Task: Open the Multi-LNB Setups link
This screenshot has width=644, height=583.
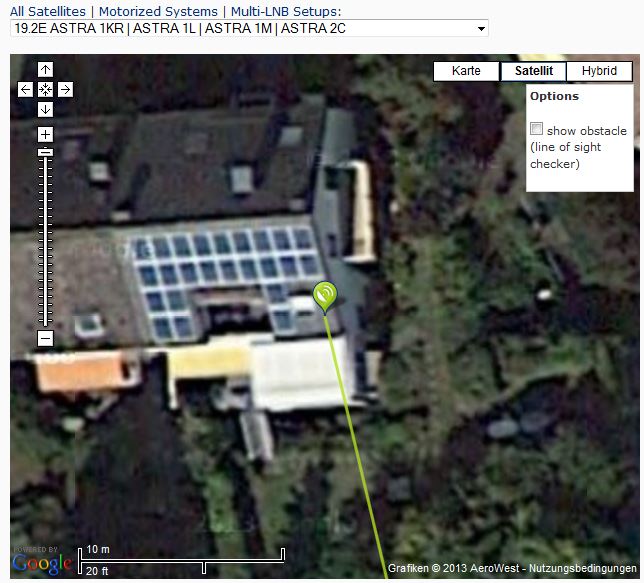Action: coord(286,12)
